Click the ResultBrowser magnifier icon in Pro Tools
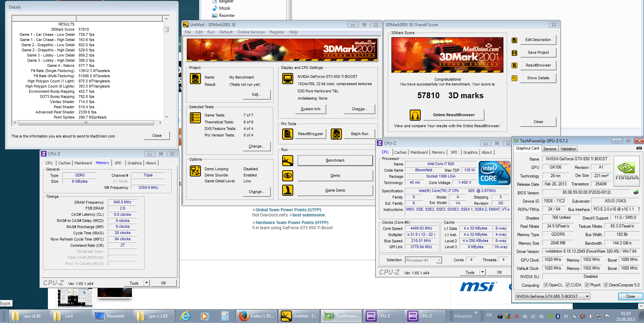 [x=288, y=134]
